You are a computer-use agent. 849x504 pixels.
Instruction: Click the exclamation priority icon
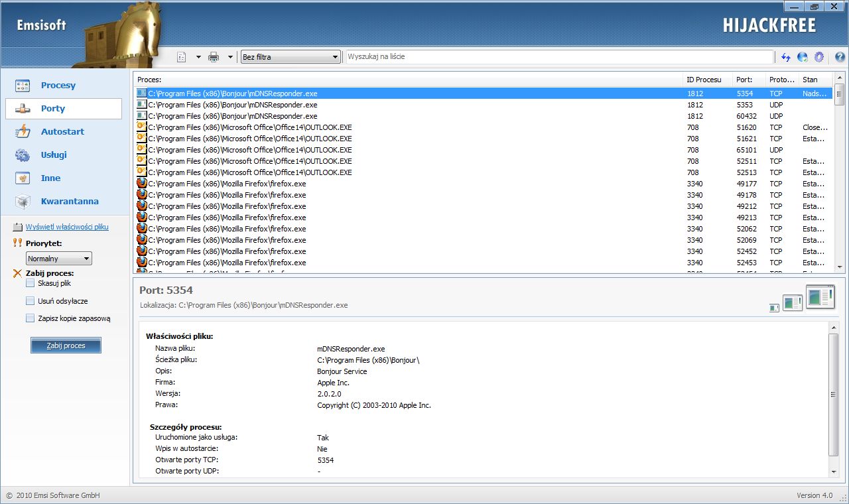point(18,243)
